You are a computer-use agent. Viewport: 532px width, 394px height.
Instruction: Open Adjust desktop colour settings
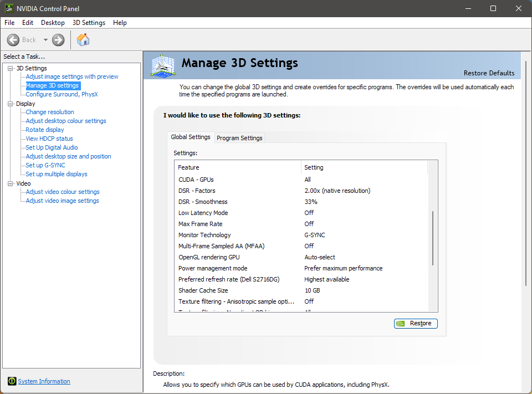tap(66, 121)
